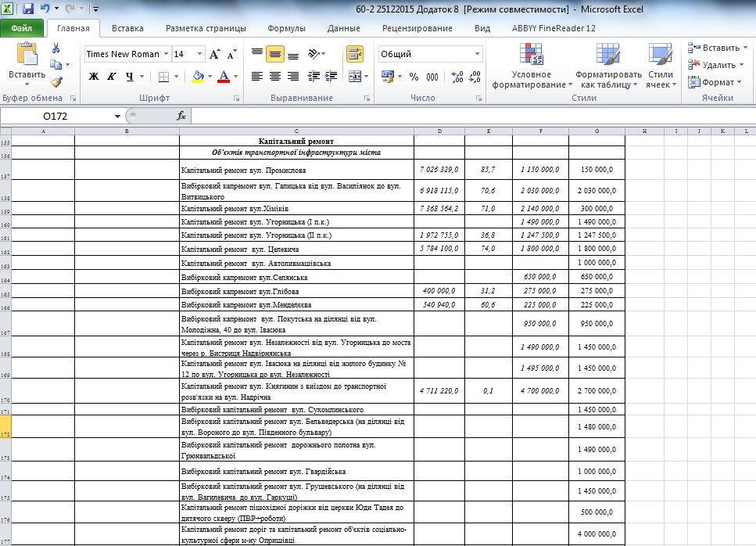
Task: Toggle middle vertical alignment
Action: 275,54
